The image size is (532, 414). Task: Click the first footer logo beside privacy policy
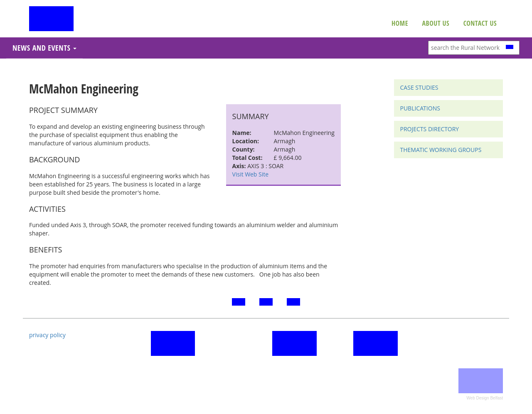pos(173,343)
